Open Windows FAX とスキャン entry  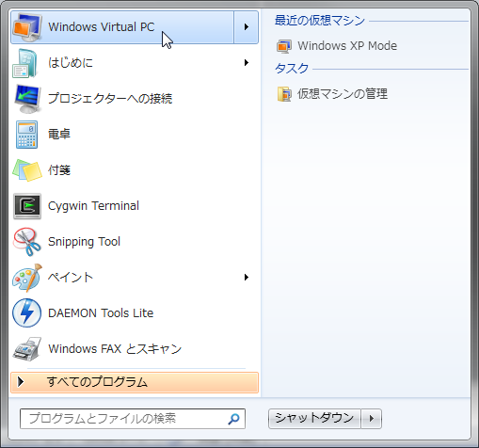[x=135, y=349]
